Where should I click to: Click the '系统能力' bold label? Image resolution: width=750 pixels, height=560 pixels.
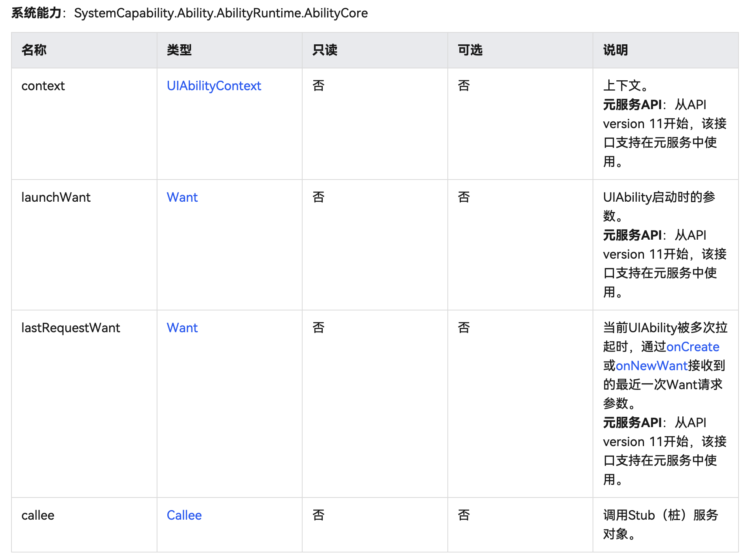(36, 13)
